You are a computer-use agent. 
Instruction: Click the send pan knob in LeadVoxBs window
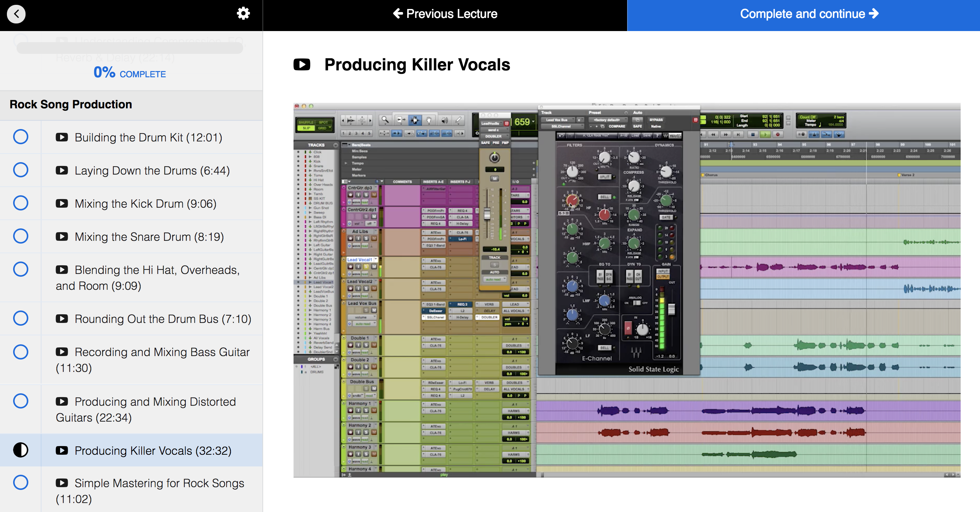(494, 157)
